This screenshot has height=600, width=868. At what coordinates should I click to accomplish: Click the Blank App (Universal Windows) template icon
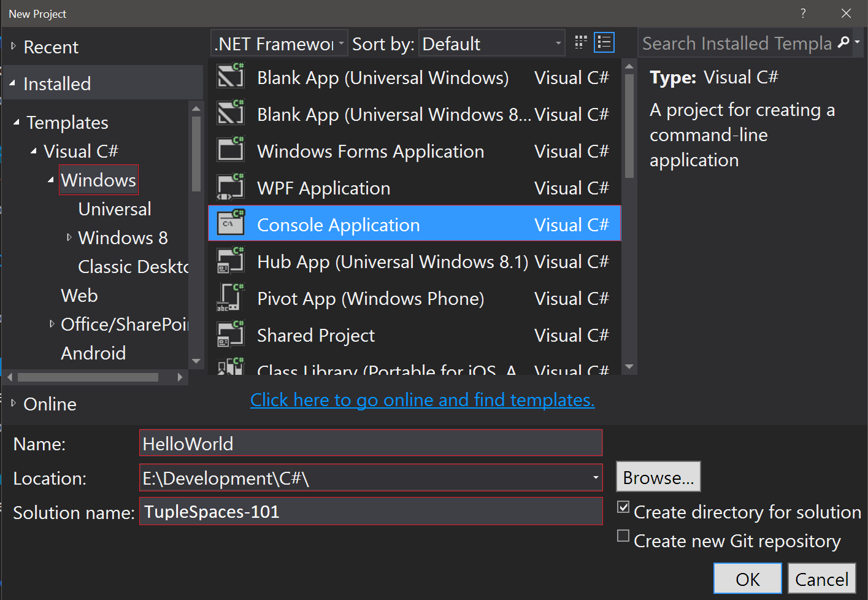point(231,77)
